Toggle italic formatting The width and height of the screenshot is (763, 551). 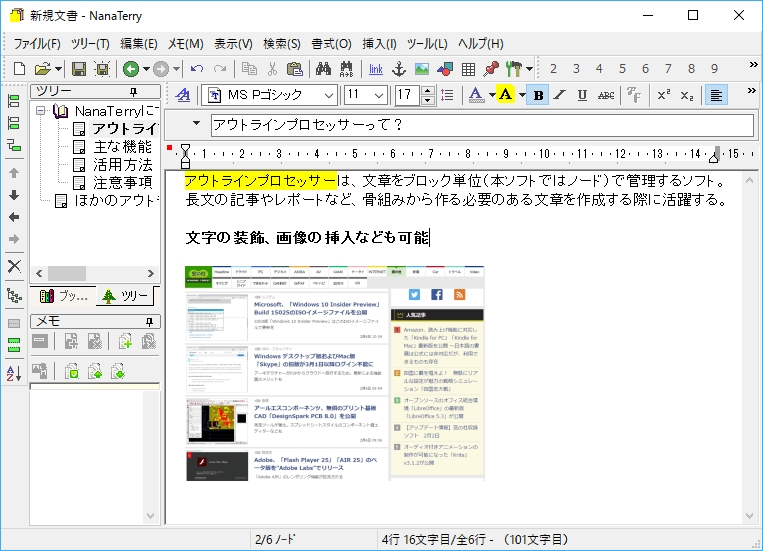click(560, 95)
